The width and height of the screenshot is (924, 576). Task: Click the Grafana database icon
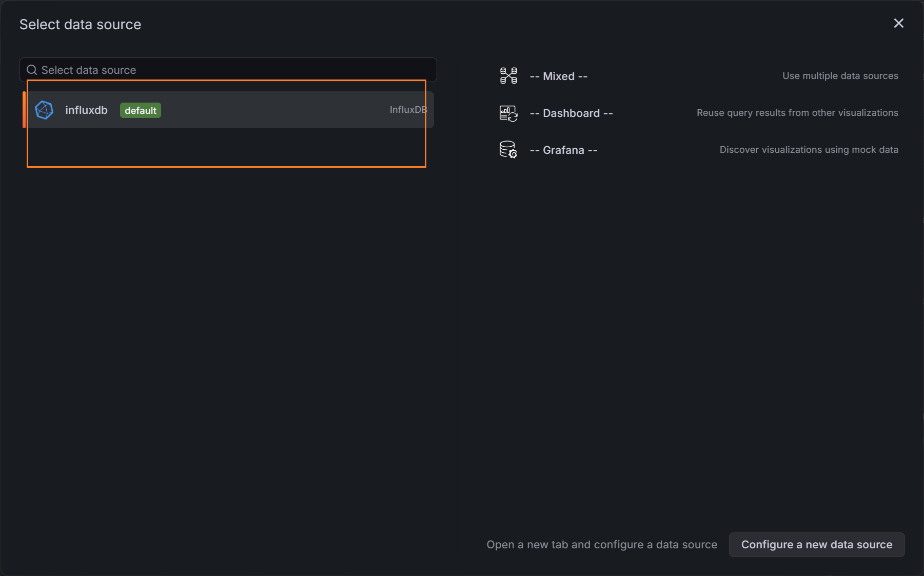coord(508,150)
